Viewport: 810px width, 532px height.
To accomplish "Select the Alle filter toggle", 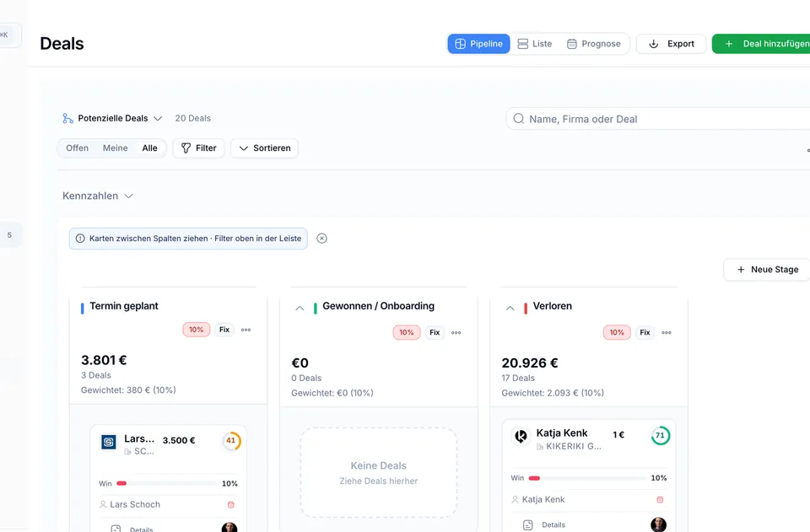I will [x=150, y=148].
